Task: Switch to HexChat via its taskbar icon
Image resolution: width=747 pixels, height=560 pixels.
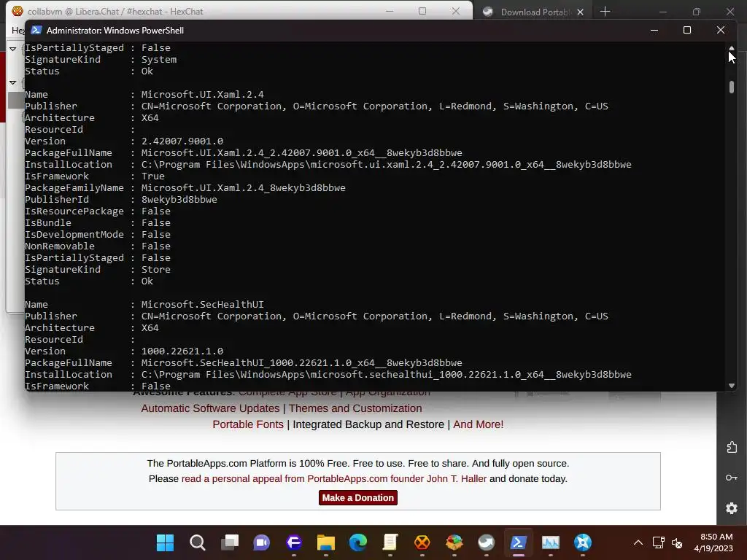Action: (422, 542)
